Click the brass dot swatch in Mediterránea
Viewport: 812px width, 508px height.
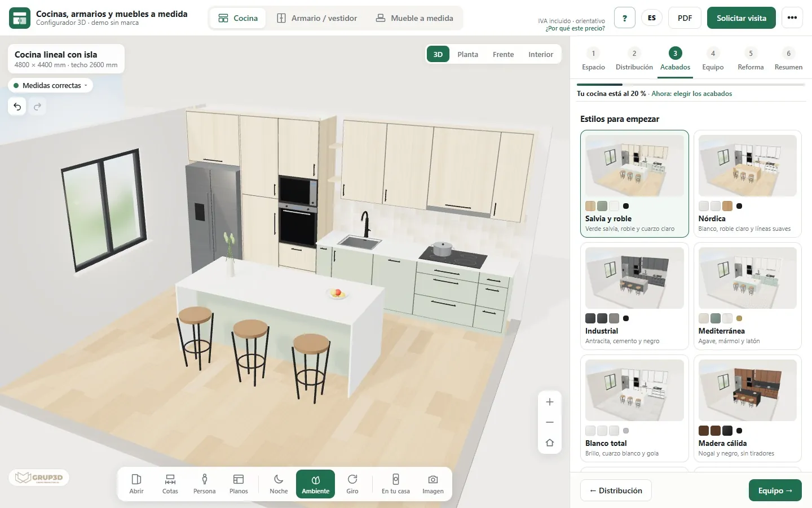[739, 318]
